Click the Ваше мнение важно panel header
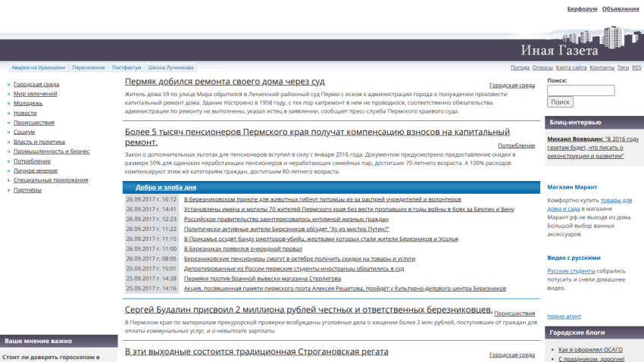644x362 pixels. (x=59, y=341)
